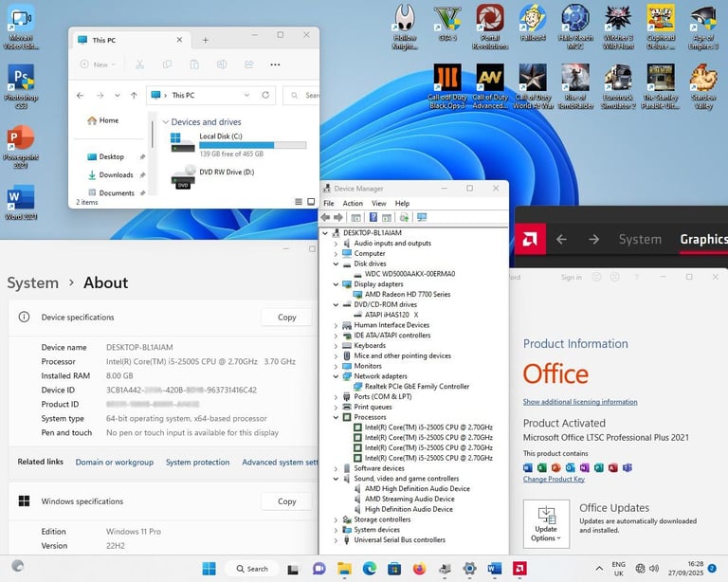Image resolution: width=728 pixels, height=582 pixels.
Task: Open File menu in Device Manager
Action: [329, 203]
